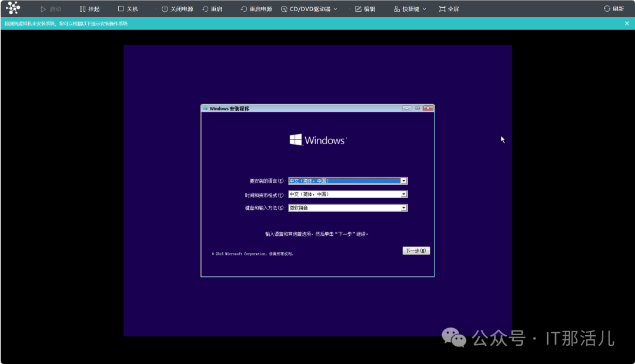The height and width of the screenshot is (364, 635).
Task: Refresh the console with 刷新
Action: (614, 8)
